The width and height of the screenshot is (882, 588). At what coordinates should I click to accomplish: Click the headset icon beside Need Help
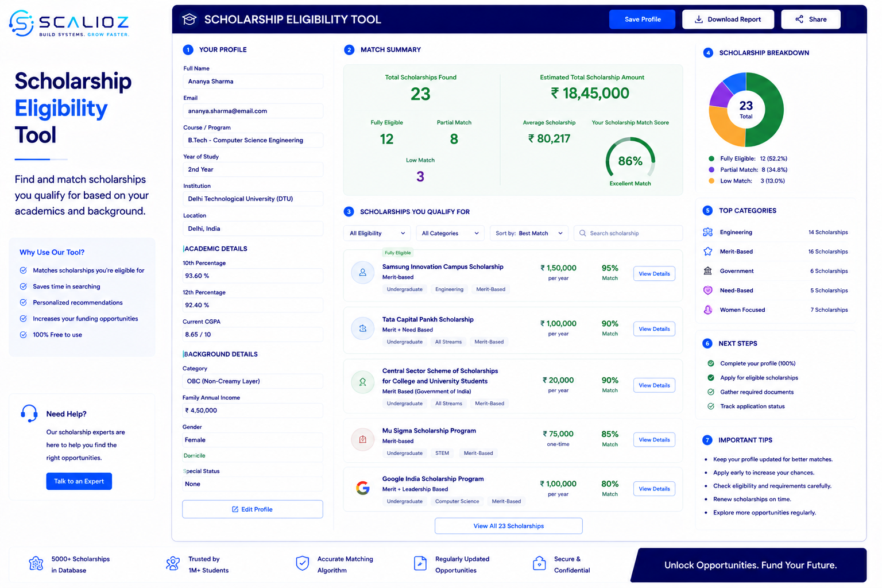coord(29,413)
